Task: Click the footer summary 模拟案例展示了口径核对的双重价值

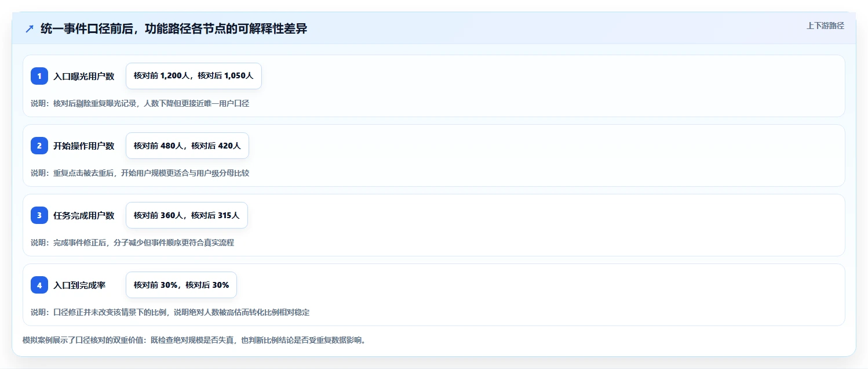Action: [194, 340]
